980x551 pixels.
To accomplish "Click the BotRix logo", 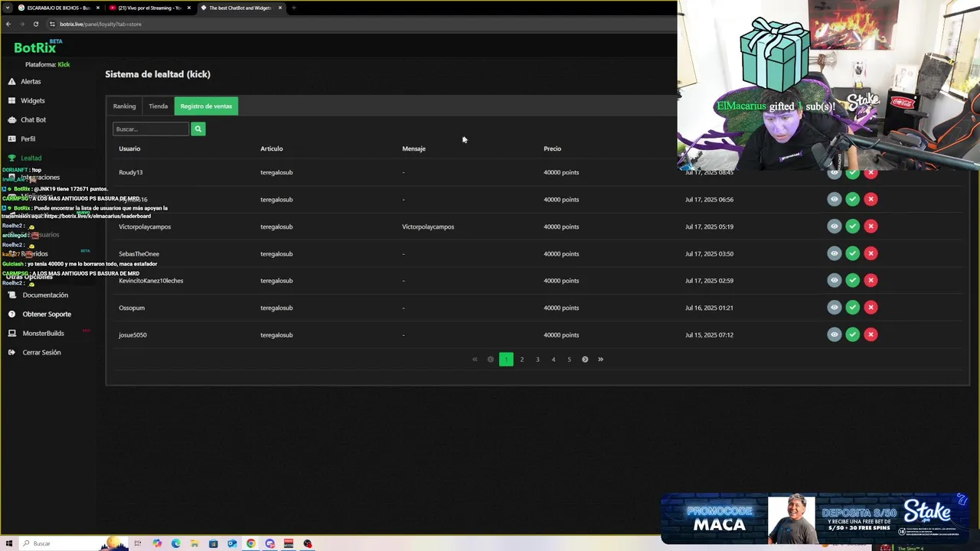I will click(37, 47).
